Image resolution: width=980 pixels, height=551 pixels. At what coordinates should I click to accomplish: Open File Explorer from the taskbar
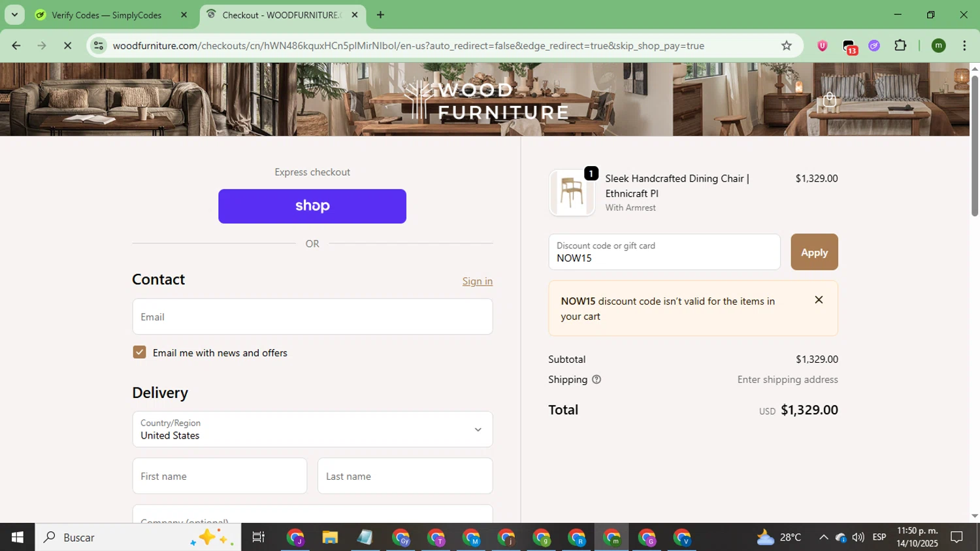click(x=330, y=537)
